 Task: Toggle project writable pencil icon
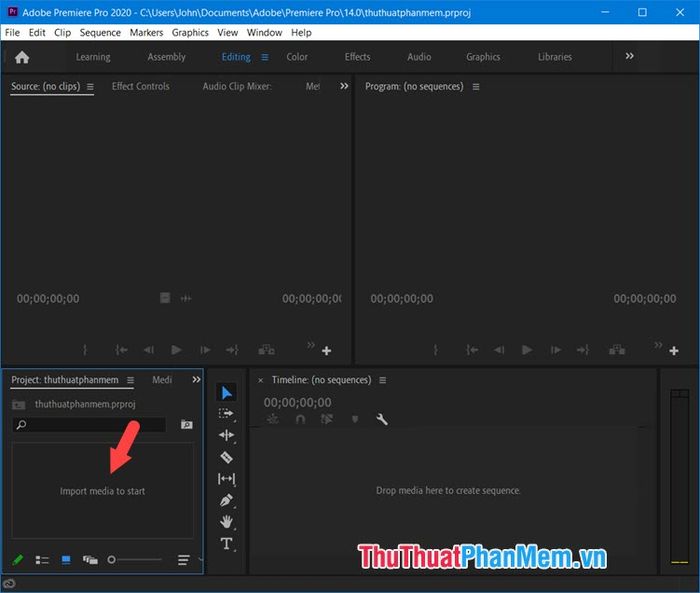click(18, 560)
